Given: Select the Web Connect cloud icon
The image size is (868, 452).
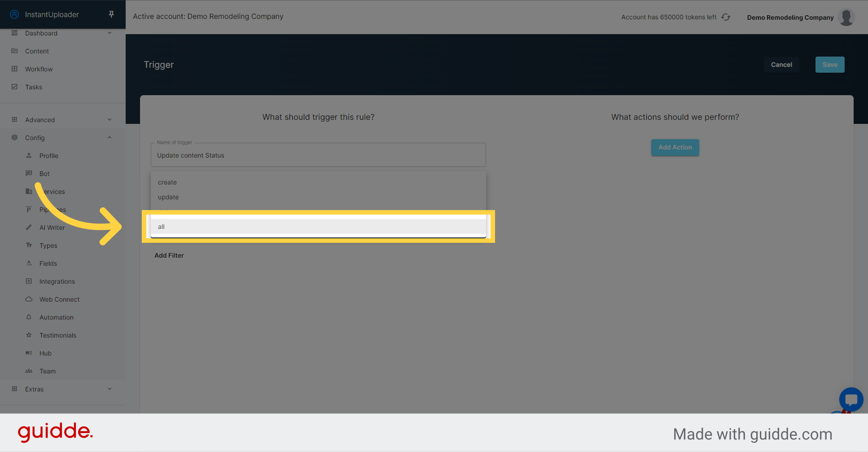Looking at the screenshot, I should 29,299.
